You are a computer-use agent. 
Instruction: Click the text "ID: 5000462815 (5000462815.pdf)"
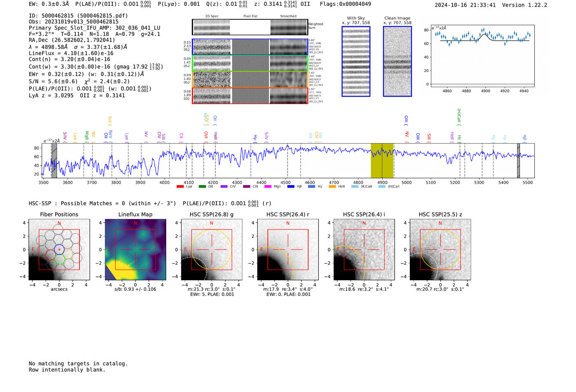click(x=78, y=16)
